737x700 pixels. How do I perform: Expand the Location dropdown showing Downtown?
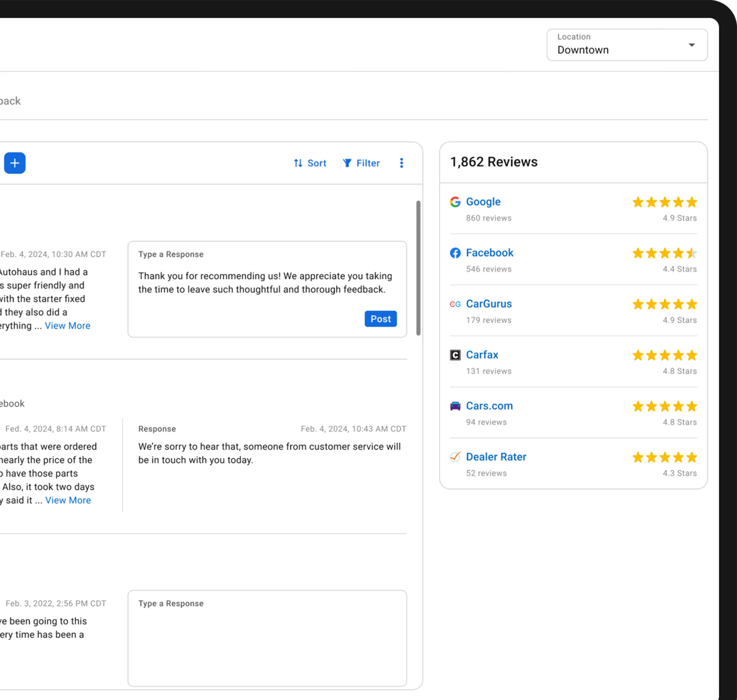(692, 45)
